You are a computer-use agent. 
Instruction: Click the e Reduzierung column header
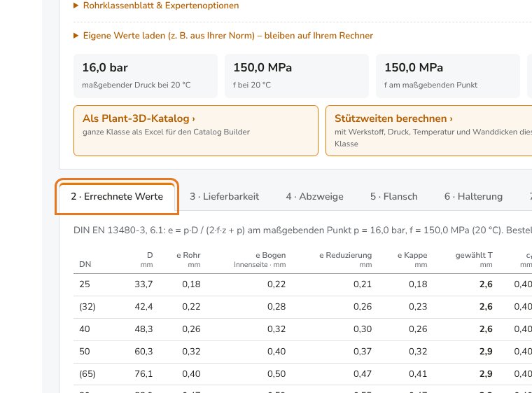(345, 259)
